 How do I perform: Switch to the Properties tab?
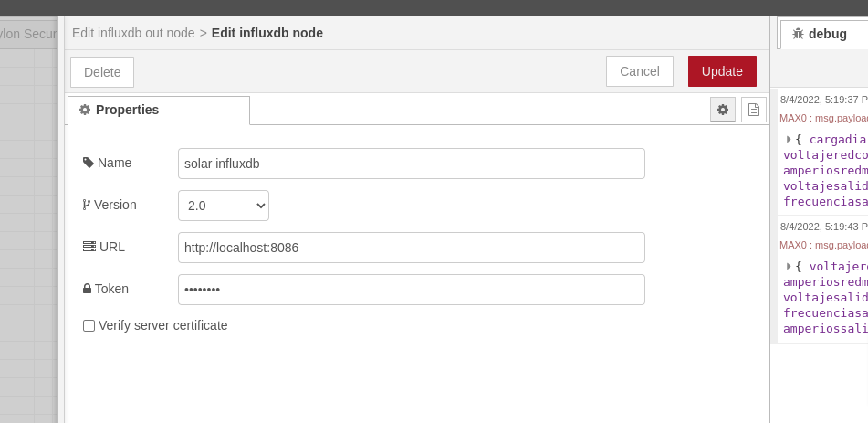coord(159,111)
